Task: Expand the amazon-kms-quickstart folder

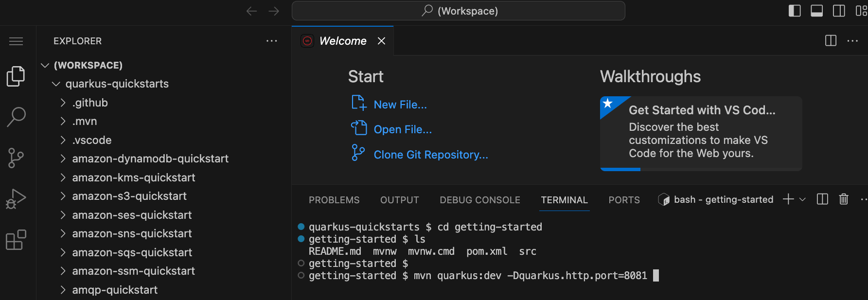Action: [x=63, y=177]
